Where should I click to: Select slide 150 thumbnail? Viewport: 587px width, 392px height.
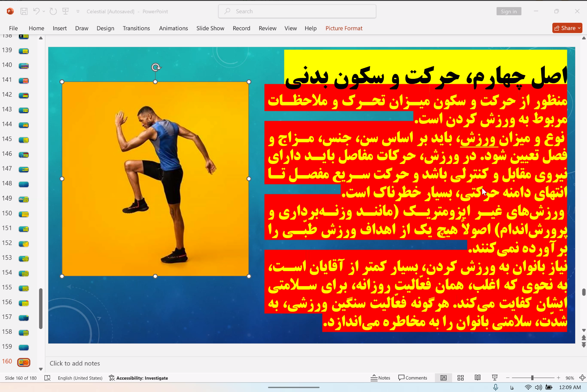[x=24, y=214]
